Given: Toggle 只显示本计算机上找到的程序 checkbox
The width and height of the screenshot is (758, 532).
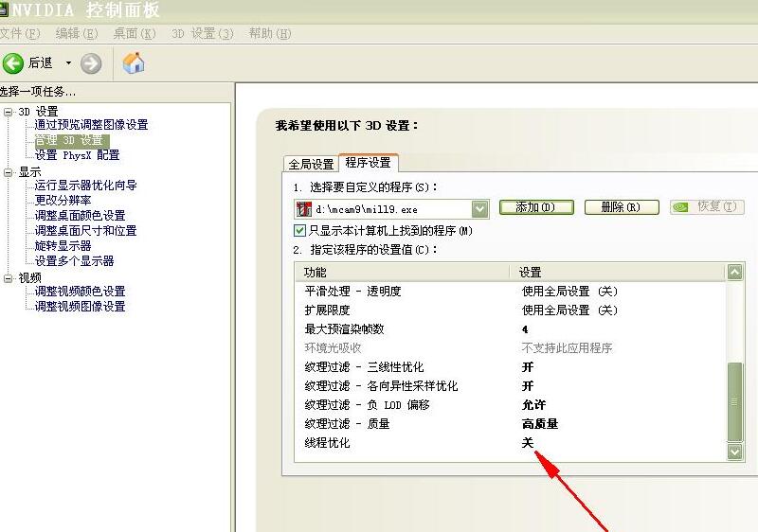Looking at the screenshot, I should coord(299,230).
